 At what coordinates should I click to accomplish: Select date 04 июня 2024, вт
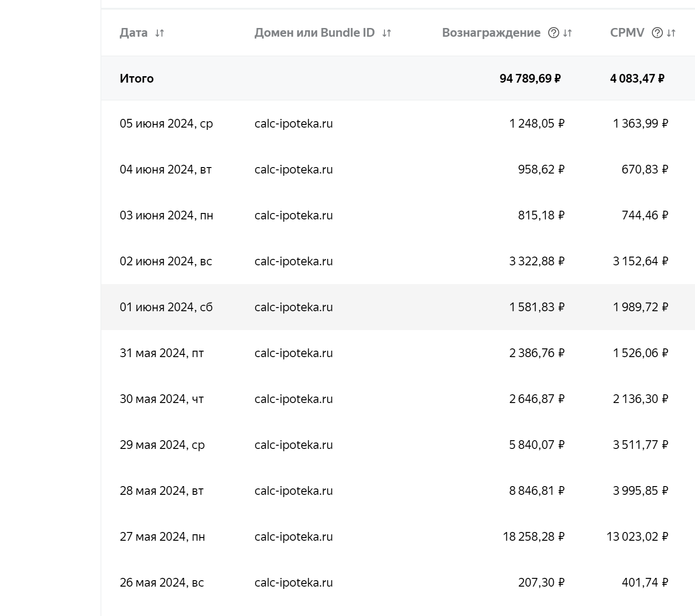pos(166,169)
